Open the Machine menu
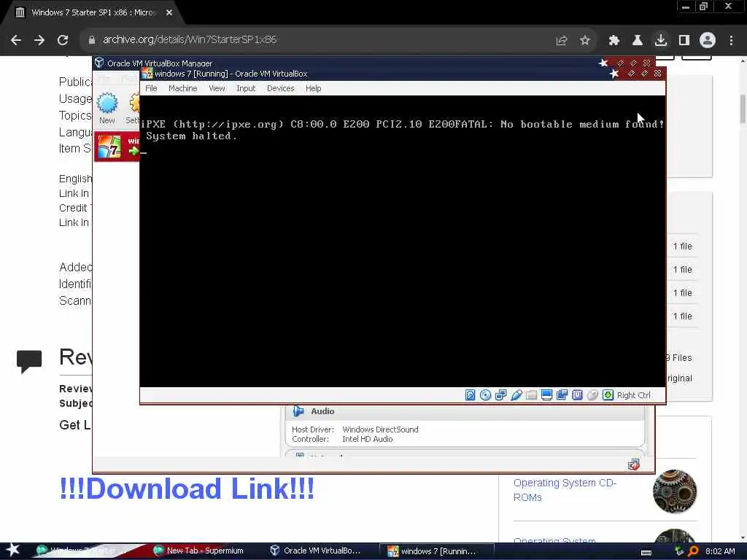Viewport: 747px width, 560px height. [x=182, y=88]
